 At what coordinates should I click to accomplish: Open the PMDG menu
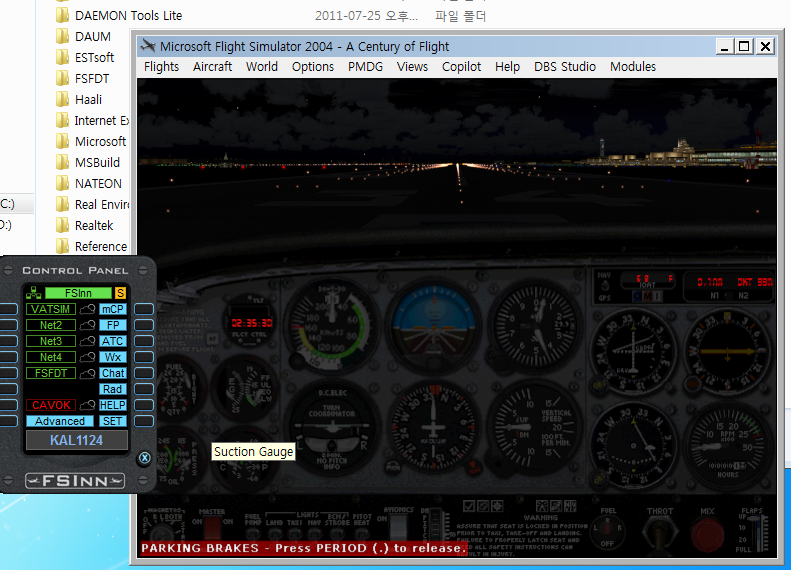tap(365, 67)
